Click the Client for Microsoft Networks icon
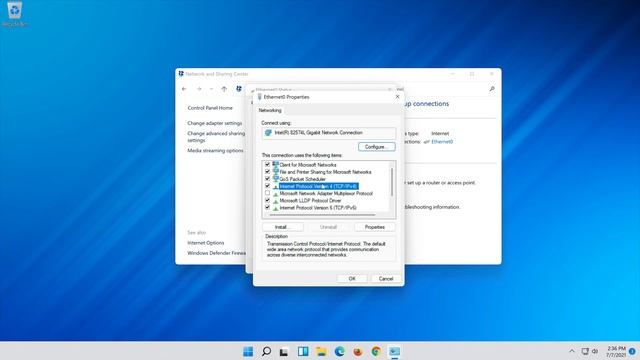This screenshot has height=360, width=640. [x=276, y=164]
